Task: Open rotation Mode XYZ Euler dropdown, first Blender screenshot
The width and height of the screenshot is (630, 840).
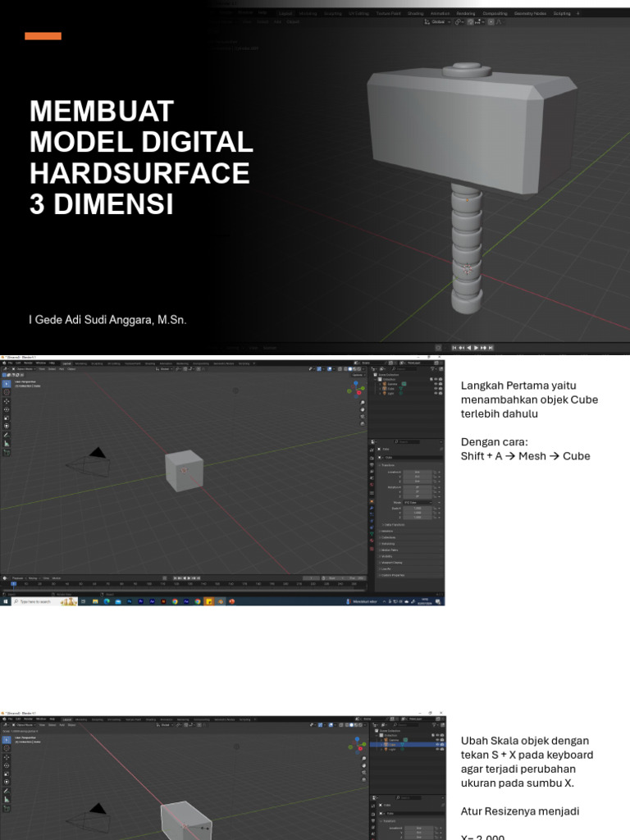Action: (418, 503)
